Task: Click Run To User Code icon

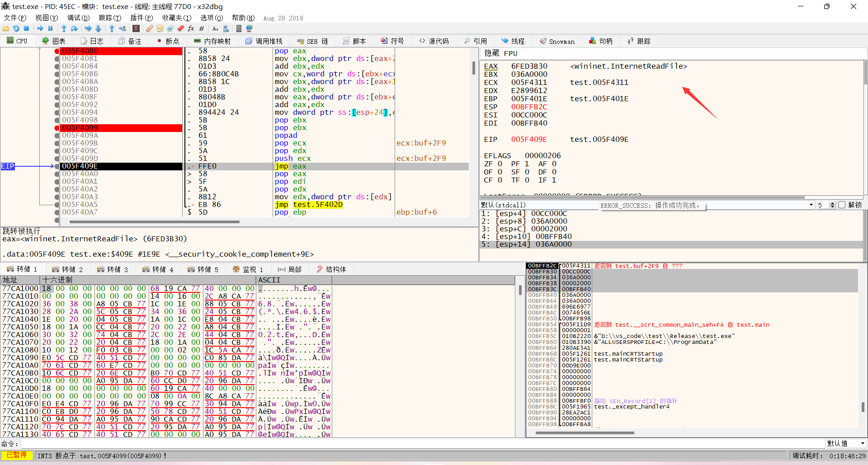Action: tap(123, 28)
